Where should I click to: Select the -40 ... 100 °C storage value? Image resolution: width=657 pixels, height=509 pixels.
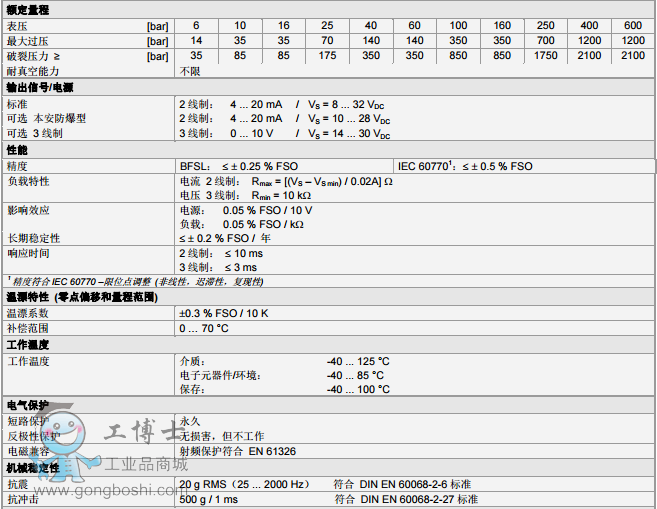358,390
